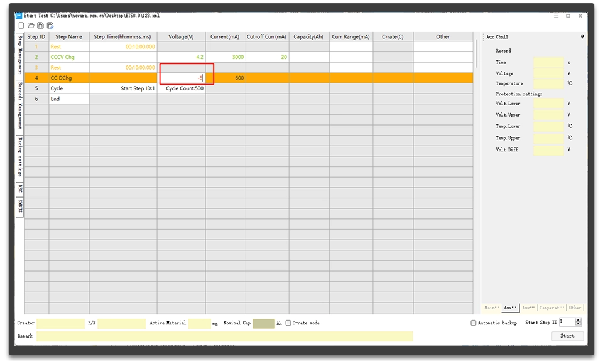
Task: Click the Start button
Action: coord(567,336)
